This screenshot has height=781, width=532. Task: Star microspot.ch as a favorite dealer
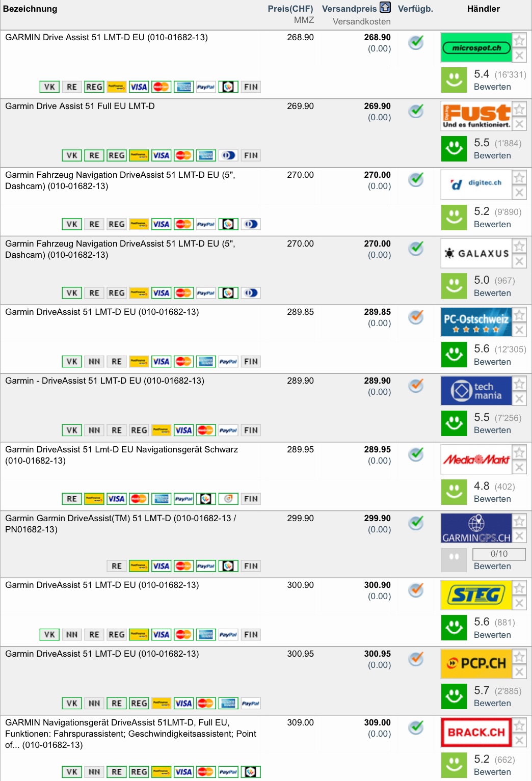[x=519, y=40]
